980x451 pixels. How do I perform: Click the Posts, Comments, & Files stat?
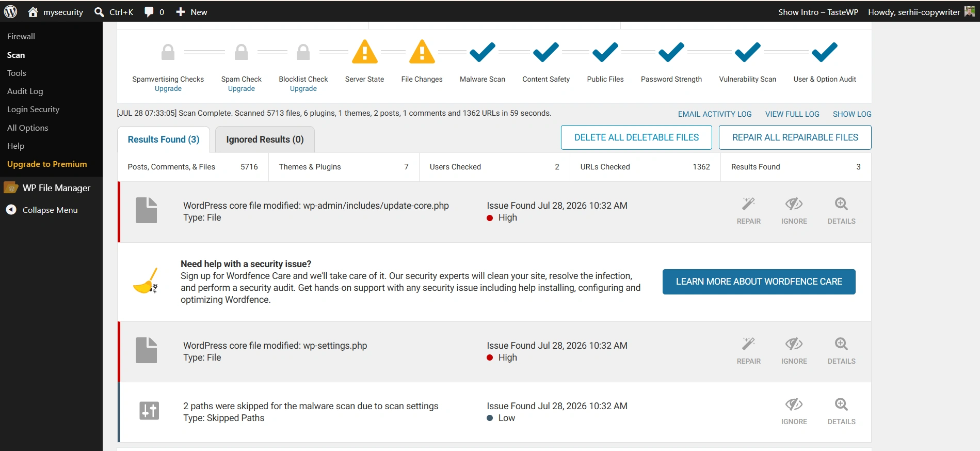point(193,167)
